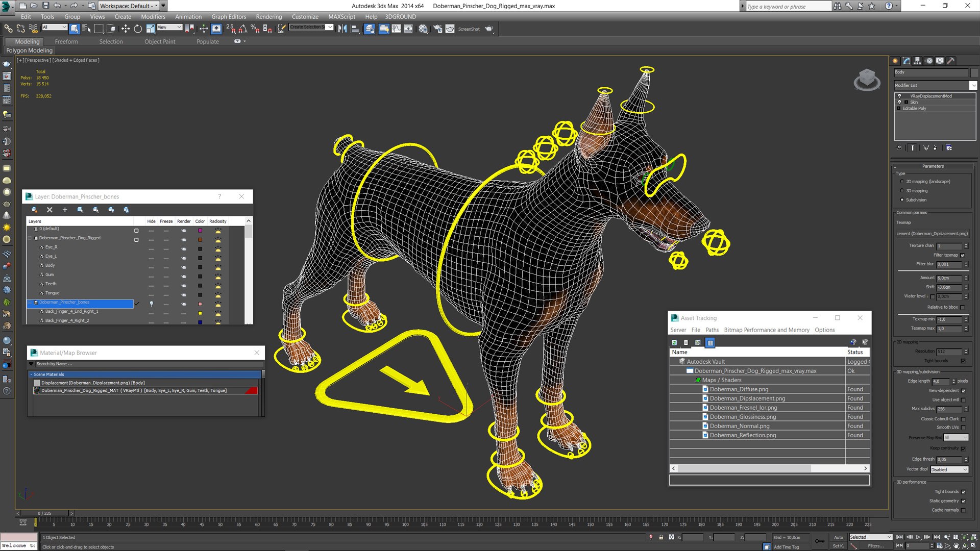Switch to Freeform ribbon tab
The height and width of the screenshot is (551, 980).
[x=66, y=41]
